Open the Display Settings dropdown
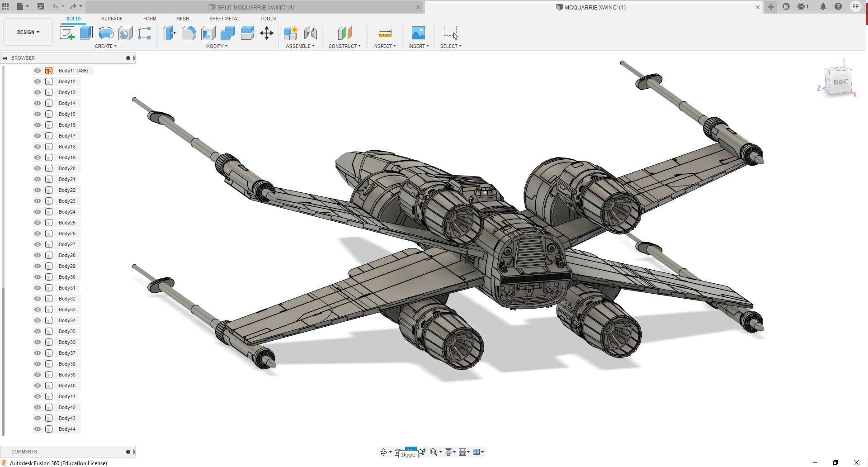The image size is (868, 467). [450, 452]
